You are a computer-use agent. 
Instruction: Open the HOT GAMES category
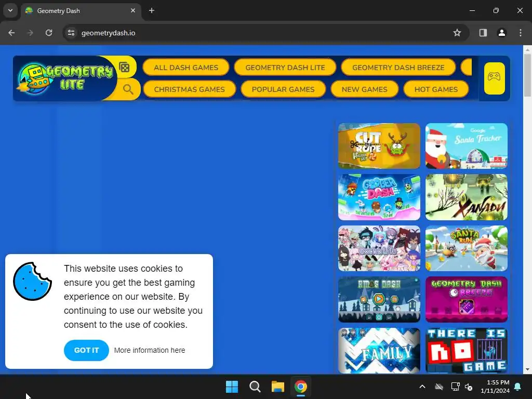pyautogui.click(x=436, y=89)
